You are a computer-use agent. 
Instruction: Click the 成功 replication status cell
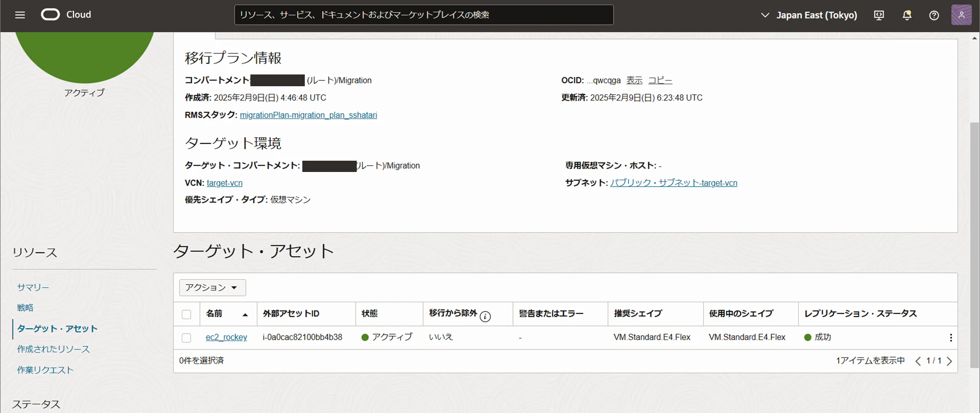[818, 337]
